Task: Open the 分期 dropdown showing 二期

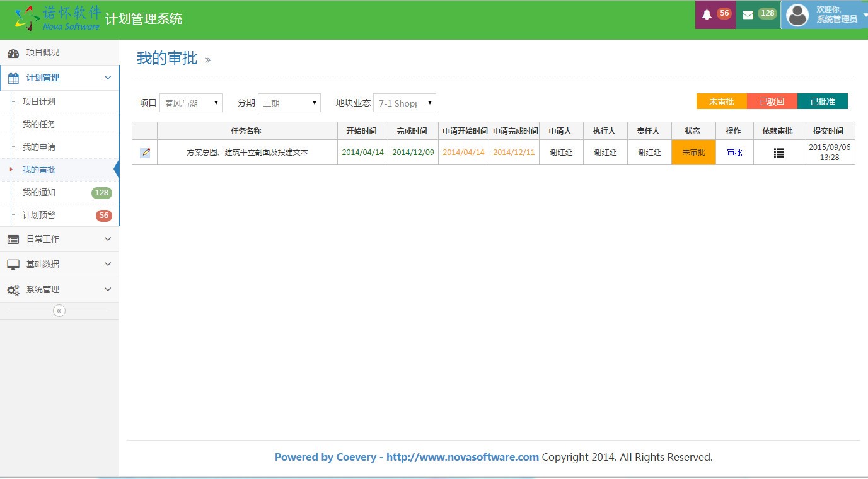Action: pos(289,103)
